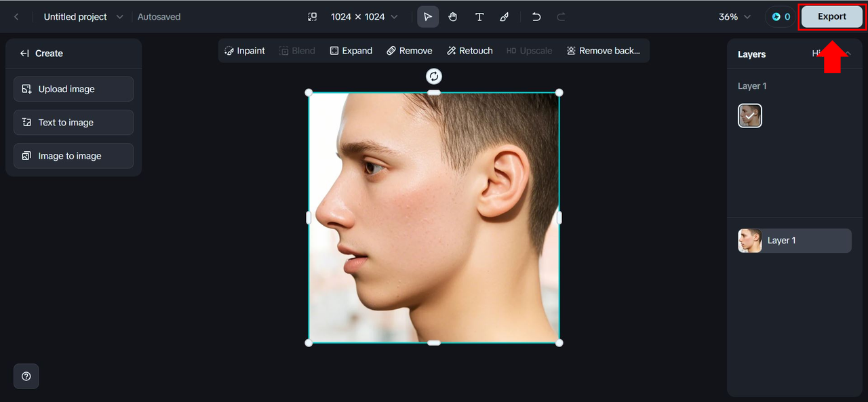Viewport: 868px width, 402px height.
Task: Open the help question mark icon
Action: click(x=26, y=376)
